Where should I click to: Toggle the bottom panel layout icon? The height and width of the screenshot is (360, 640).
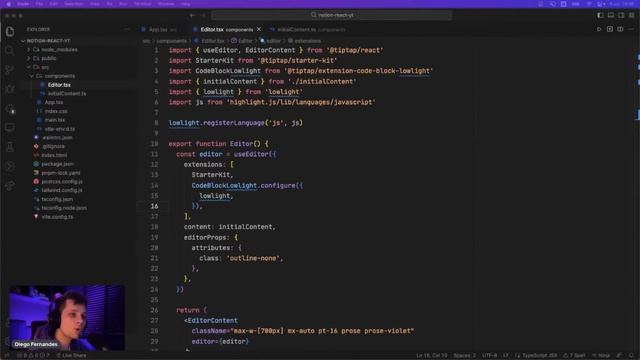(611, 15)
